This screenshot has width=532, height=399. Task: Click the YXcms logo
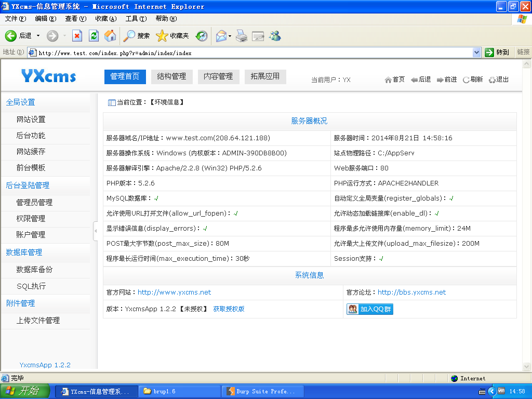tap(48, 76)
